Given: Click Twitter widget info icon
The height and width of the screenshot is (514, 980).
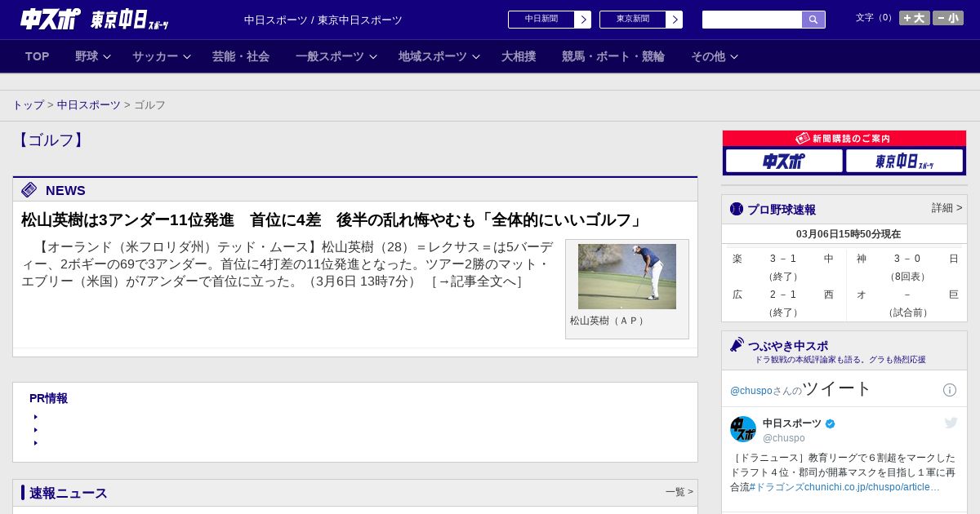Looking at the screenshot, I should click(x=950, y=390).
